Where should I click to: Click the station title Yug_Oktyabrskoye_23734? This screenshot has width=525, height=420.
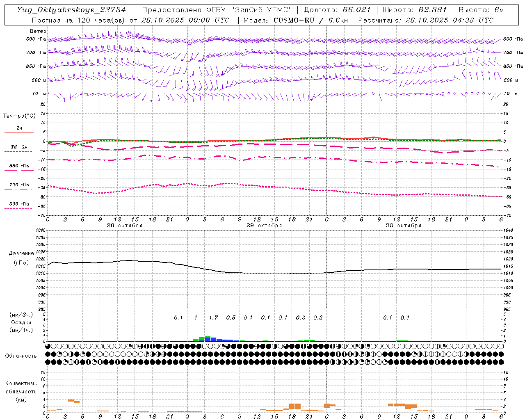tap(71, 10)
